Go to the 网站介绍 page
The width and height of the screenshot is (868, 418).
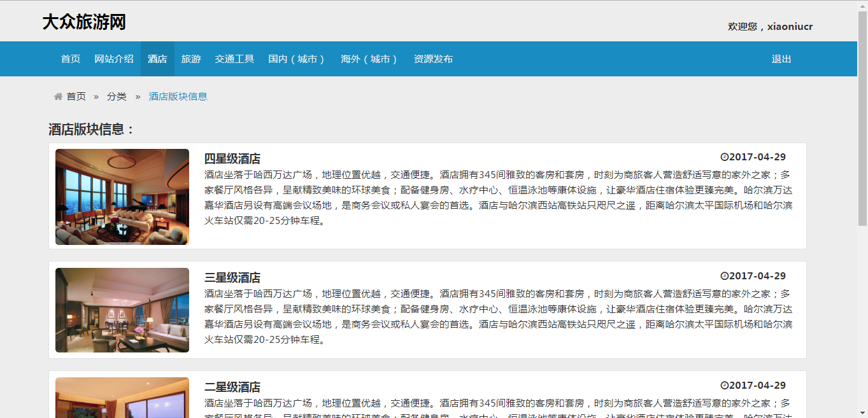114,59
